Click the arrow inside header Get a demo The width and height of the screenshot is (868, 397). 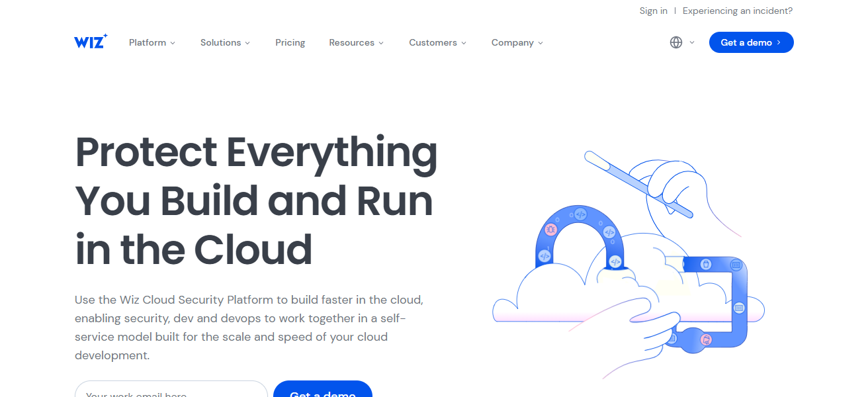779,42
